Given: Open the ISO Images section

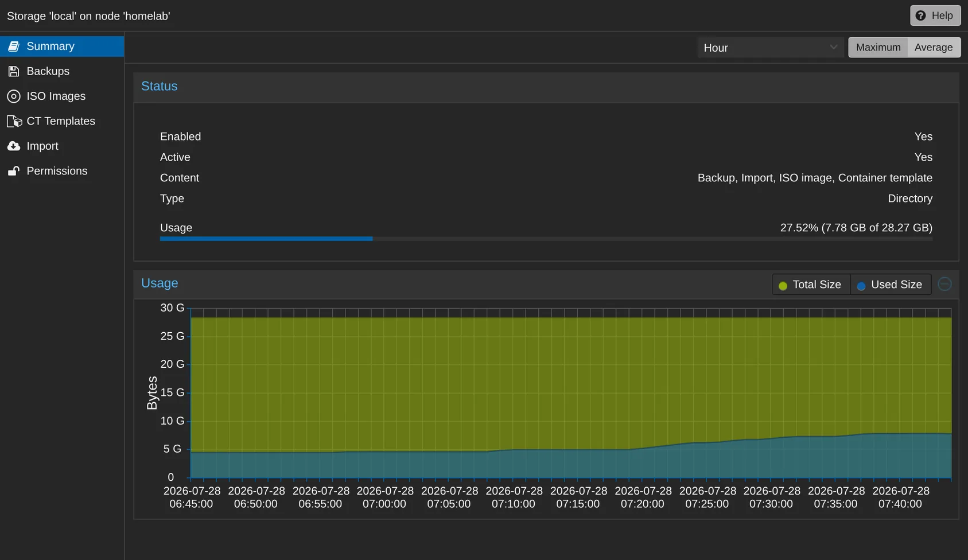Looking at the screenshot, I should pos(62,96).
